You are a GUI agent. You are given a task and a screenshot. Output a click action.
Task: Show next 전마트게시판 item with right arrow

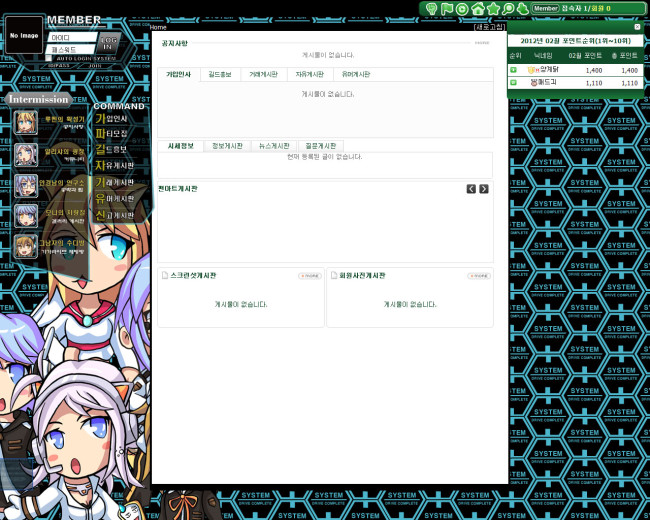[484, 189]
